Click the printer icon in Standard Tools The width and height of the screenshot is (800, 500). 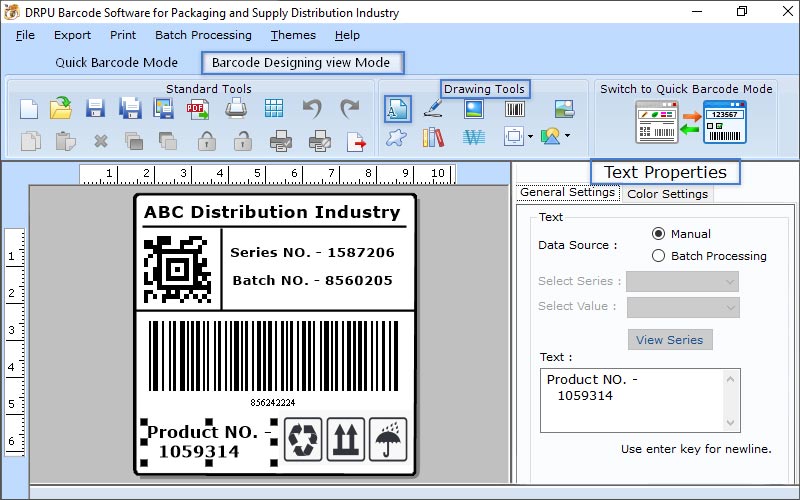coord(236,108)
